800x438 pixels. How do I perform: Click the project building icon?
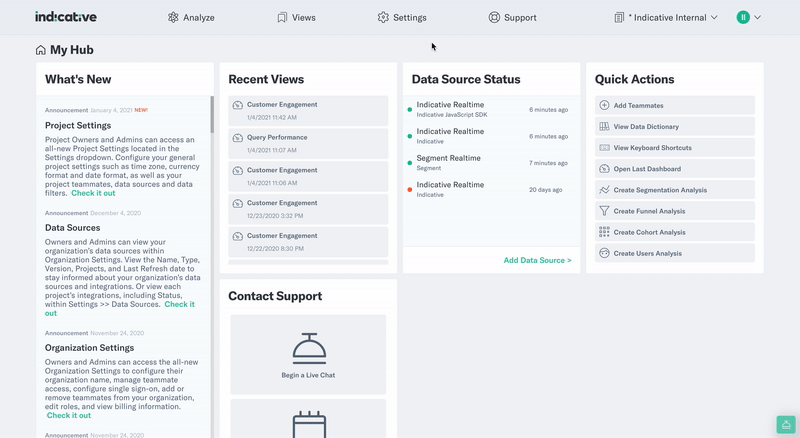[x=619, y=17]
